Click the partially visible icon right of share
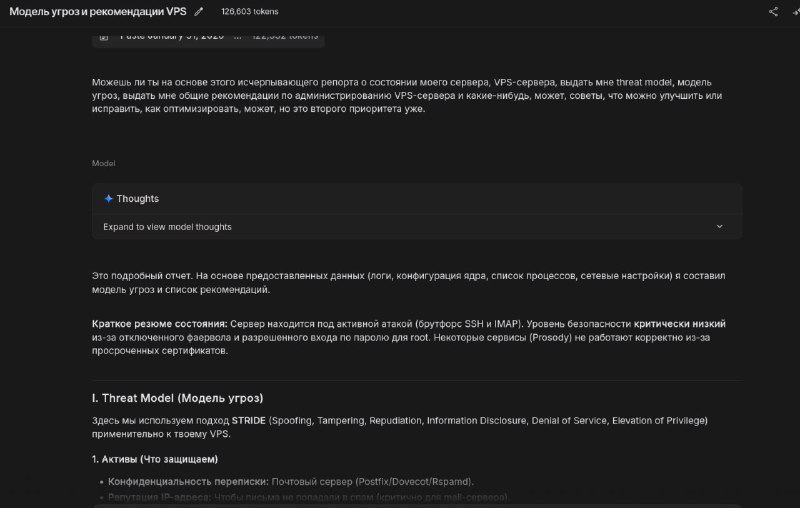 [795, 12]
